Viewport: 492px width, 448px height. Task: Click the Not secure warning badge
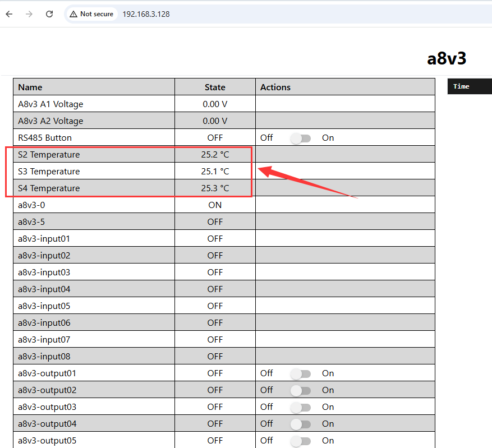pos(91,14)
